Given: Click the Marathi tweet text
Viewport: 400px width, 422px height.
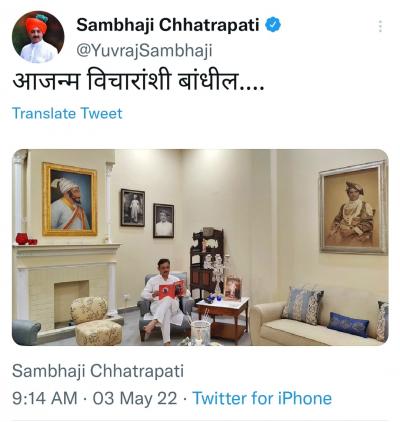Looking at the screenshot, I should [x=138, y=81].
